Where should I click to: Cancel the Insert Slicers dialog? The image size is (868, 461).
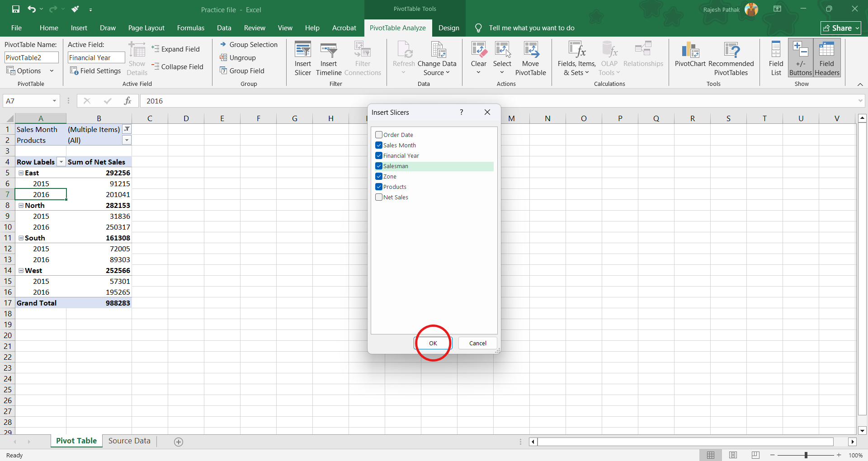[x=477, y=343]
